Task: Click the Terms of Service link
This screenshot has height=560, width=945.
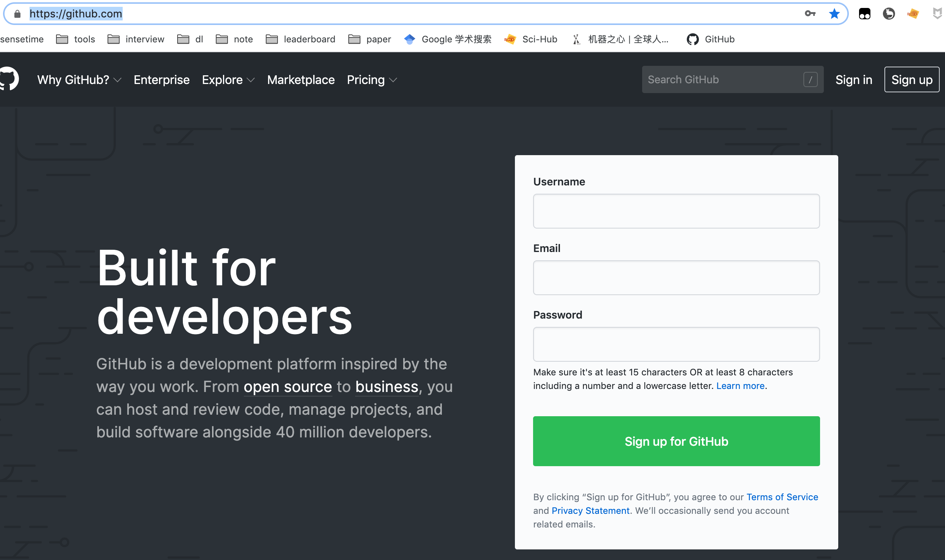Action: click(x=782, y=497)
